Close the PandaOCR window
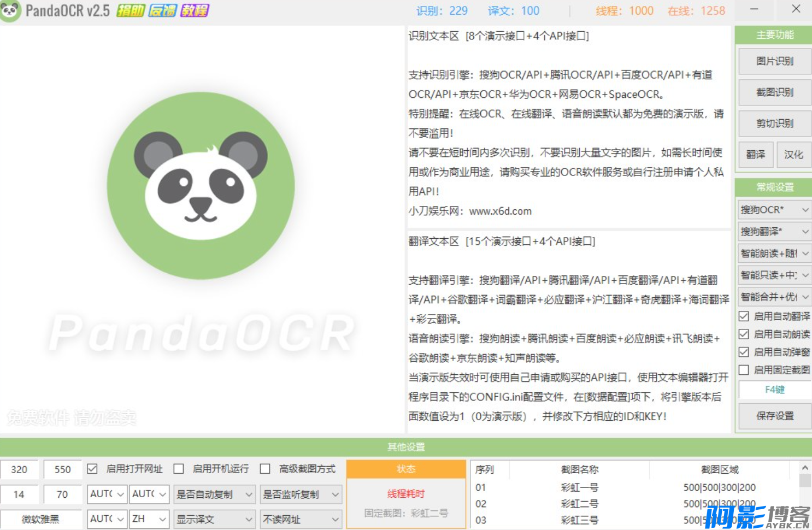 tap(796, 9)
